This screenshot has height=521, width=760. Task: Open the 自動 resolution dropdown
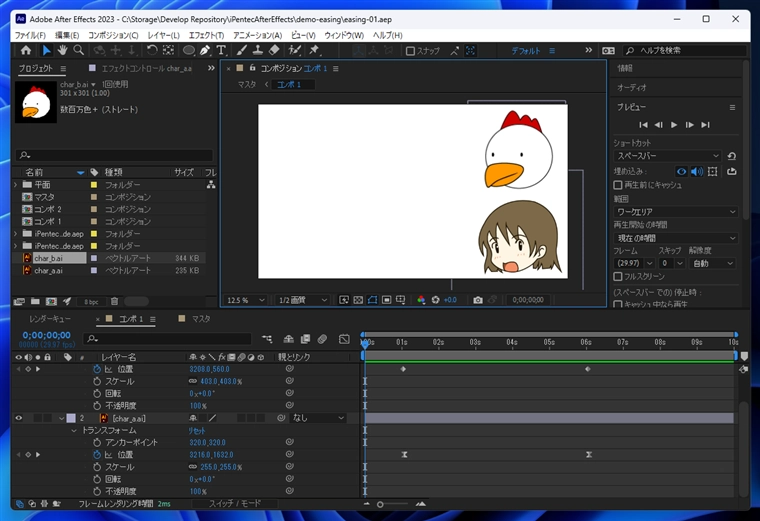click(x=712, y=263)
